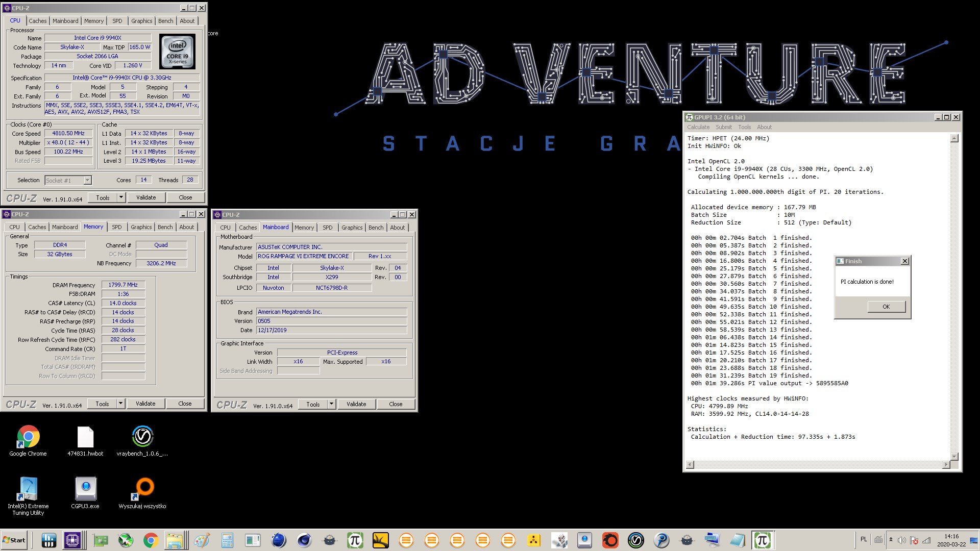Screen dimensions: 980x551
Task: Click the taskbar clock showing 14:16
Action: point(951,540)
